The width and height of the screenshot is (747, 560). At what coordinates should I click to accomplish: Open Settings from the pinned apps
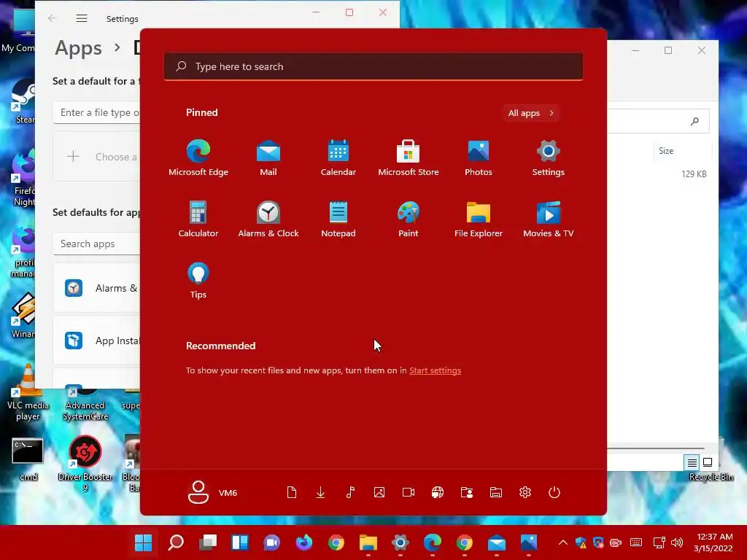pos(549,158)
